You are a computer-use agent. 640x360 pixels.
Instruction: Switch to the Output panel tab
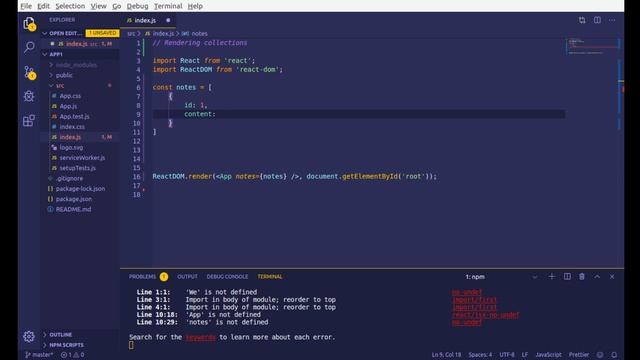[187, 277]
